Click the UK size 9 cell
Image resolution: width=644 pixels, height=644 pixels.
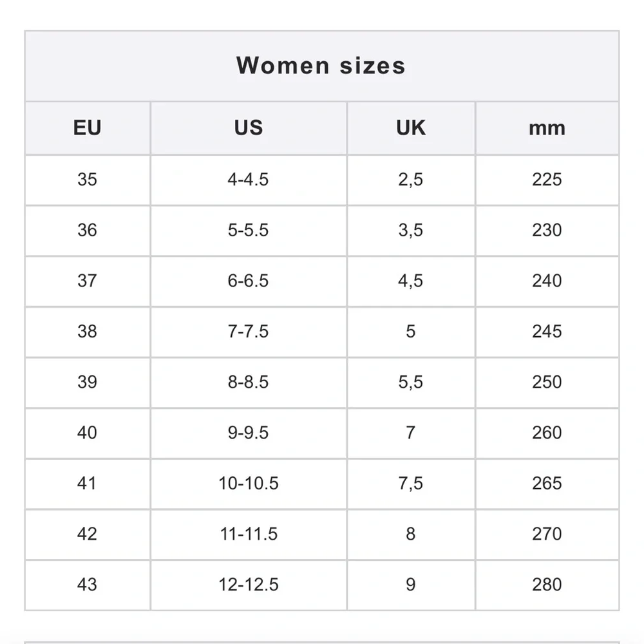point(410,585)
